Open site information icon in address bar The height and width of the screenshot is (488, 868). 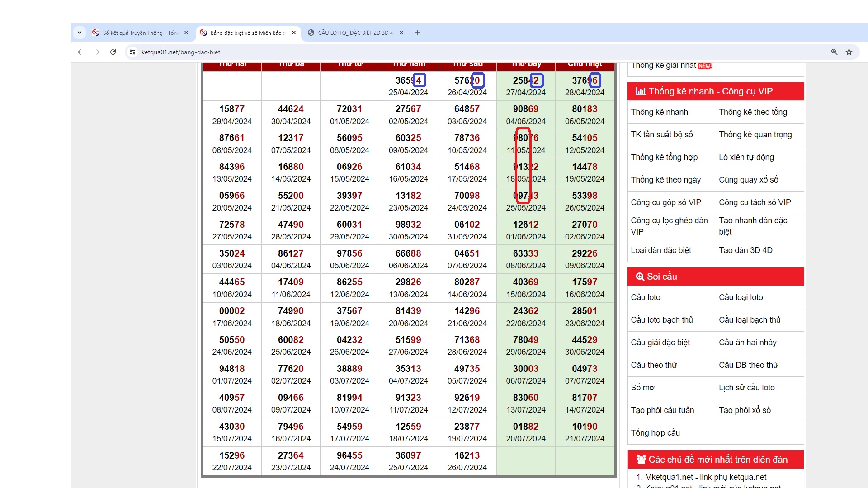pyautogui.click(x=132, y=52)
